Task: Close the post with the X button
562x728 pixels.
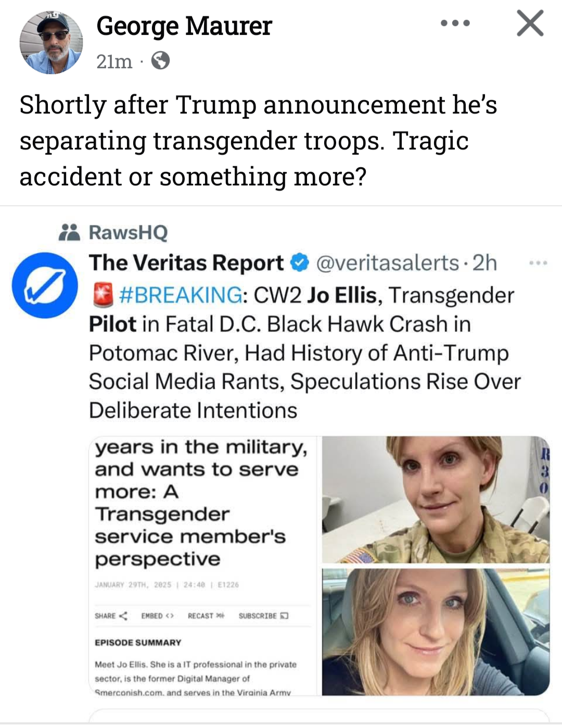Action: [530, 23]
